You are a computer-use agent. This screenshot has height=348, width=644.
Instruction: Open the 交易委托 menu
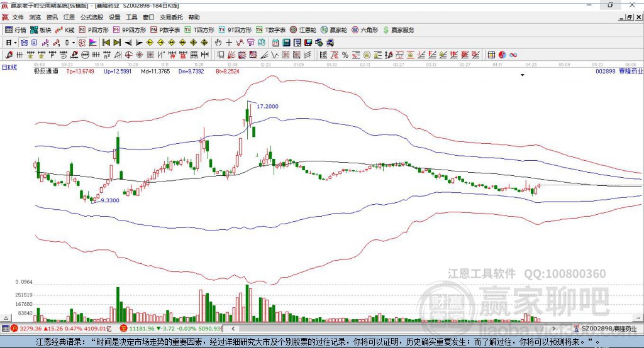point(171,17)
